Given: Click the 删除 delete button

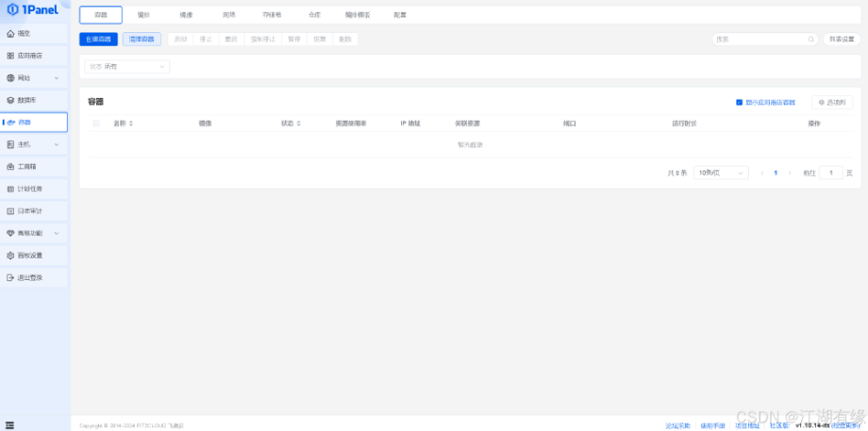Looking at the screenshot, I should [x=345, y=40].
